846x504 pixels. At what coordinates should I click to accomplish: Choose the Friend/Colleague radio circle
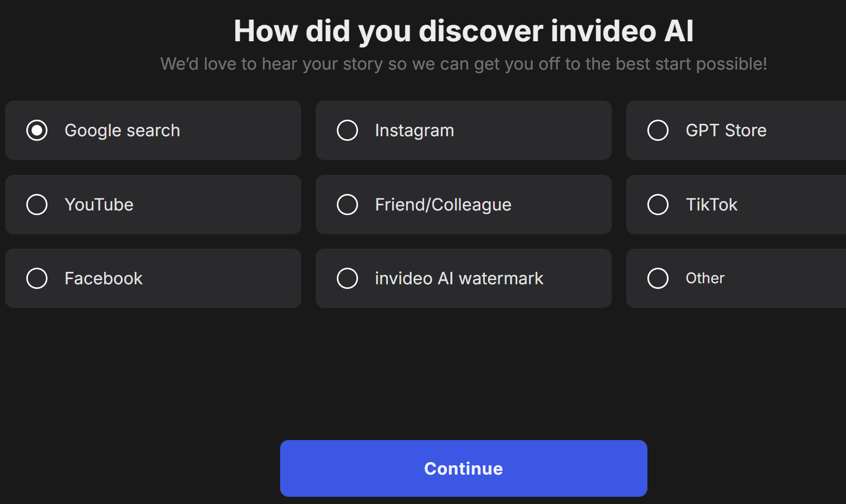pos(348,205)
